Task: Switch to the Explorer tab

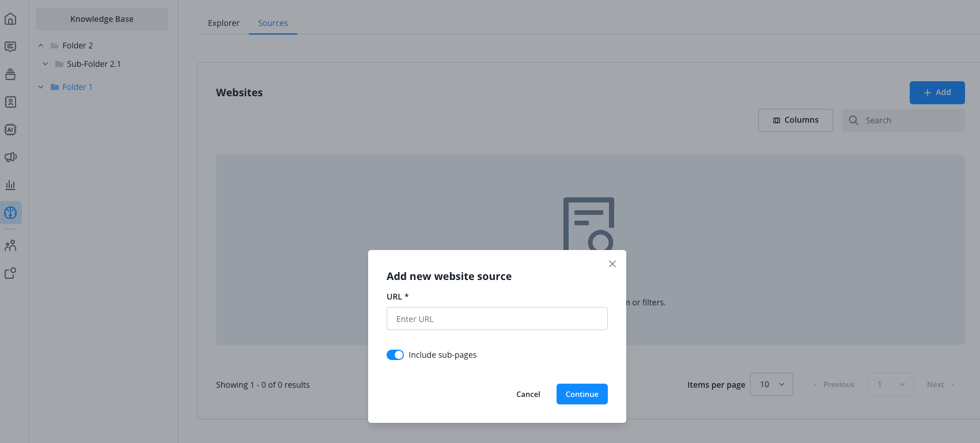Action: pos(224,23)
